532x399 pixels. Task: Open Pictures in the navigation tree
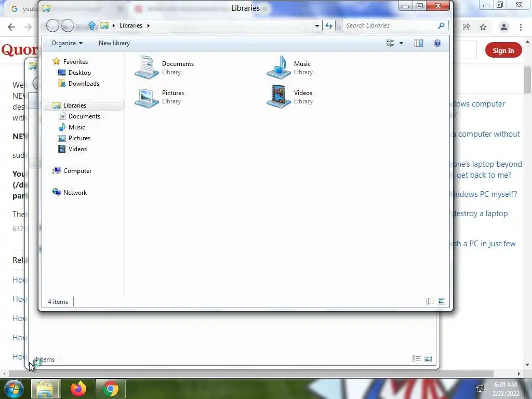[79, 138]
